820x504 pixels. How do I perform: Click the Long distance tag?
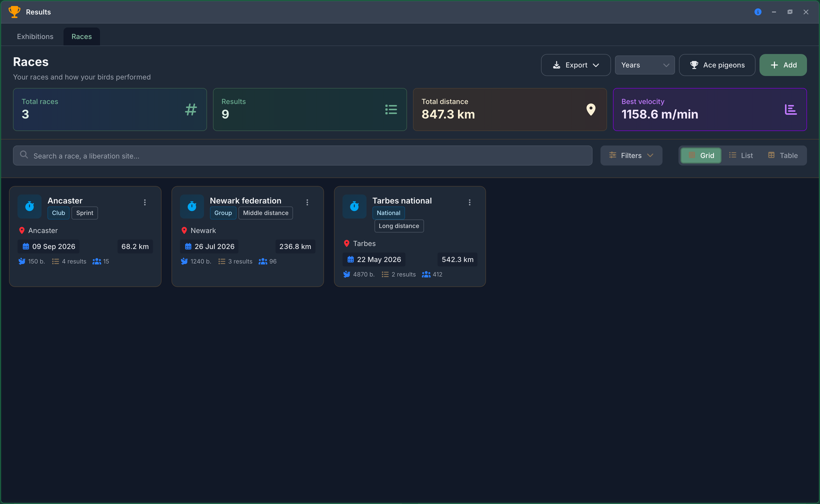point(399,226)
